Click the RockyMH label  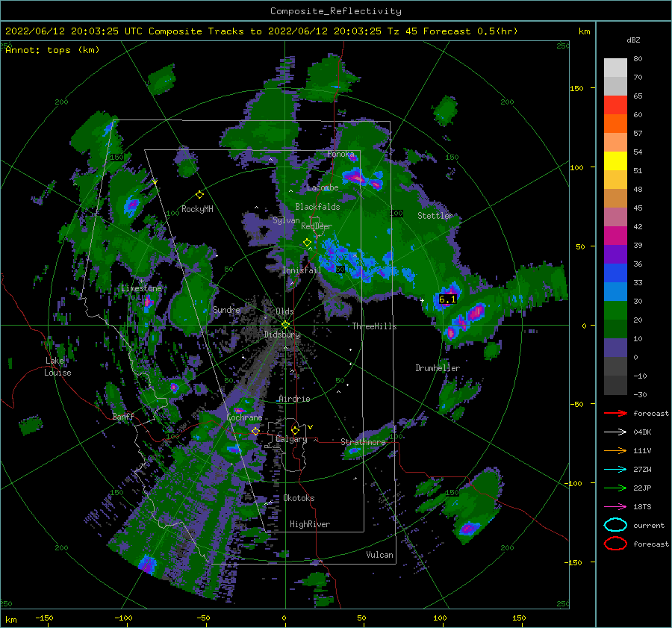197,209
